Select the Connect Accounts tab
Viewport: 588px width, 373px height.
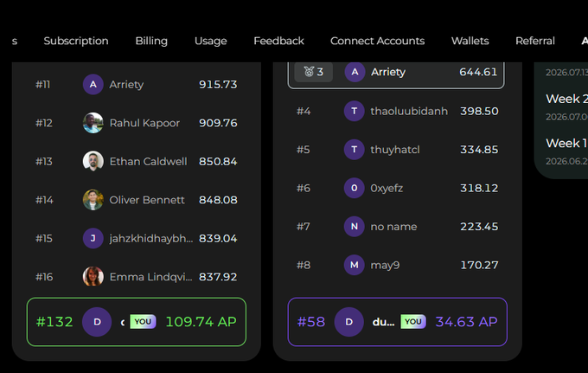377,41
